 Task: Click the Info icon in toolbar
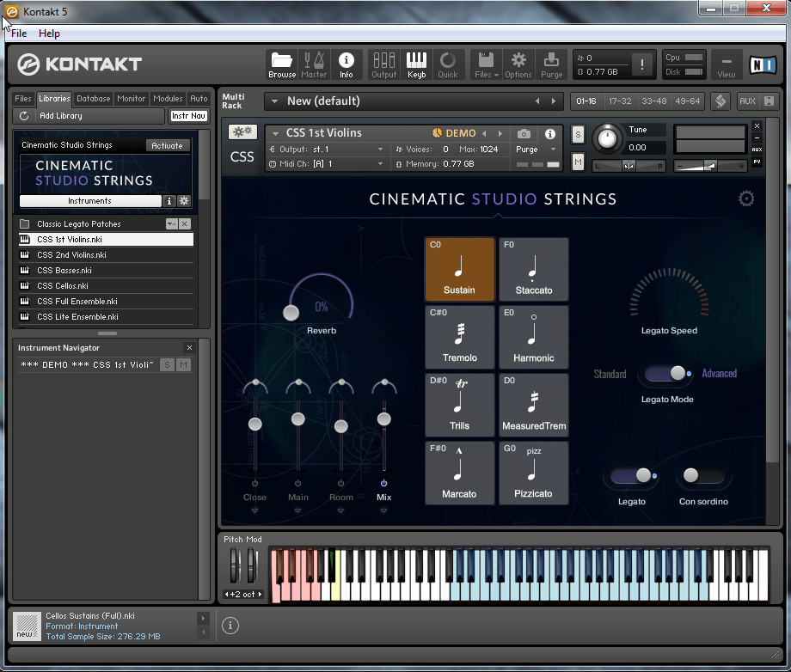(x=346, y=64)
